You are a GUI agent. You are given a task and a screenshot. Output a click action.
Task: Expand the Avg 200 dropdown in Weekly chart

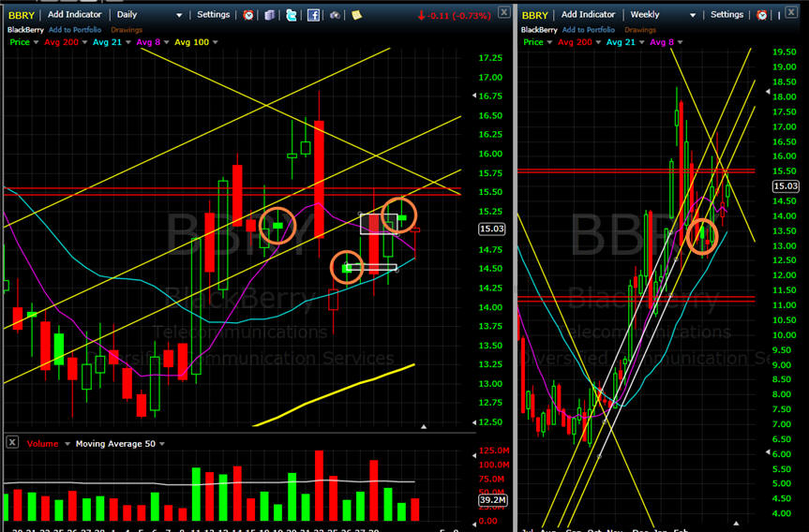pyautogui.click(x=598, y=42)
